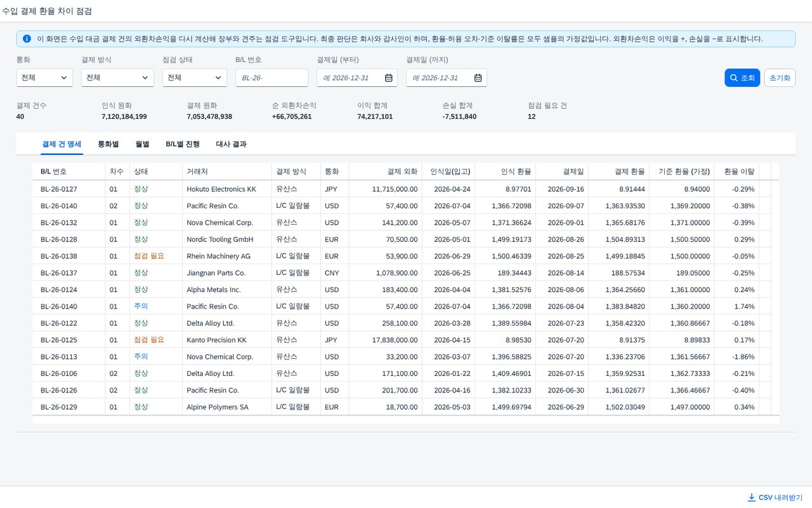Expand the 점검 상태 dropdown
This screenshot has width=812, height=508.
pyautogui.click(x=194, y=77)
